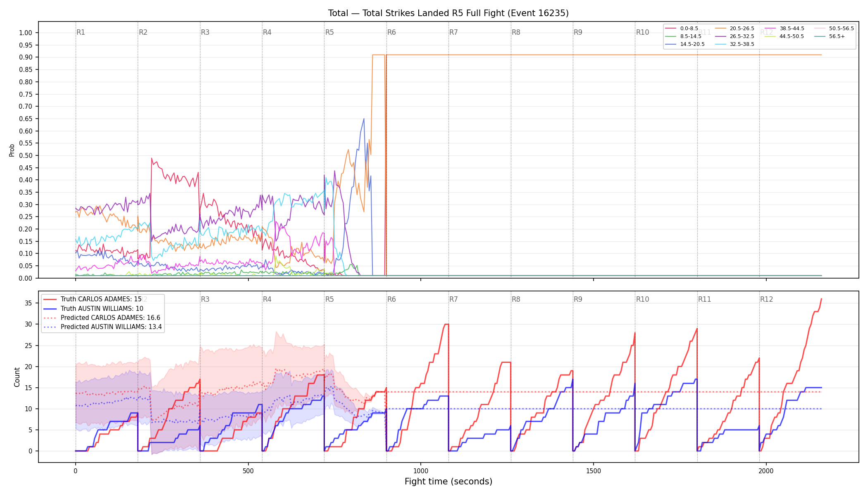Click 'Truth AUSTIN WILLIAMS: 10' legend entry
The image size is (868, 496).
coord(102,308)
